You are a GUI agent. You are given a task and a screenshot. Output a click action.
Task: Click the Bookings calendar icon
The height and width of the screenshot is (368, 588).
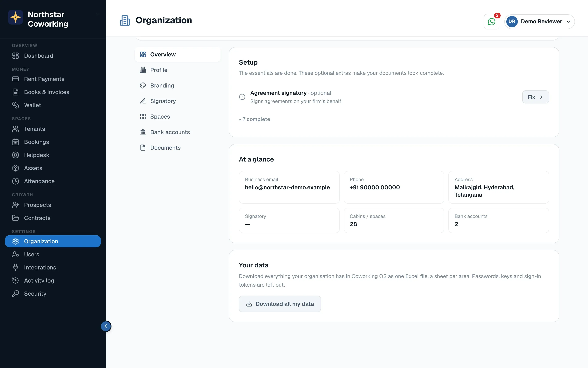(x=16, y=142)
